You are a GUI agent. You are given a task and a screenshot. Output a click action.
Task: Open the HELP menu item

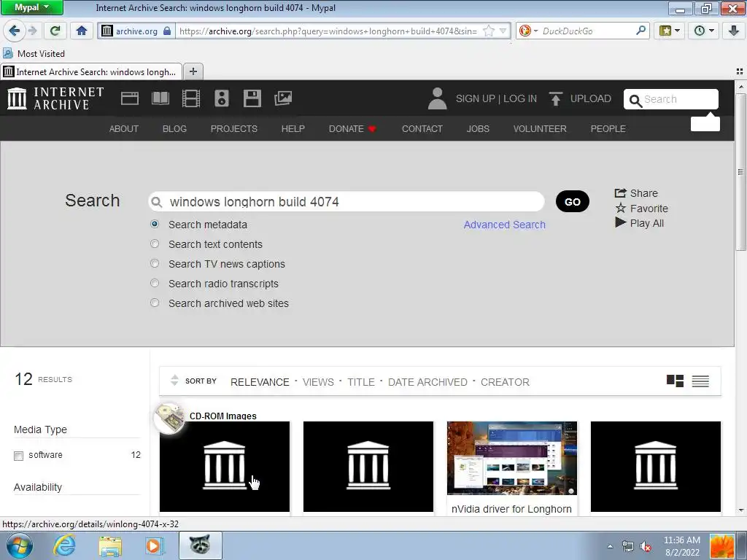[x=293, y=128]
